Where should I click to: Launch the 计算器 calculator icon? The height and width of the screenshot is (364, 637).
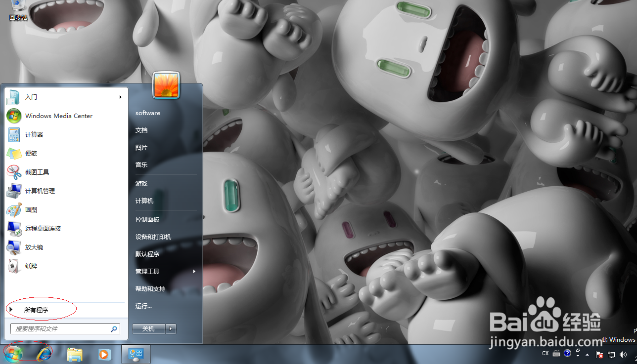(x=14, y=134)
